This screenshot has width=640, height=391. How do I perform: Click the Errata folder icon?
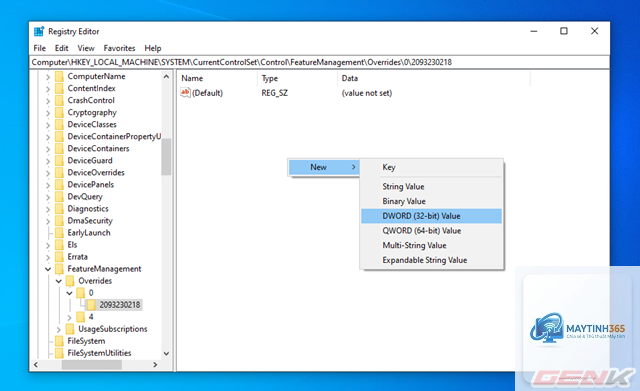click(59, 257)
